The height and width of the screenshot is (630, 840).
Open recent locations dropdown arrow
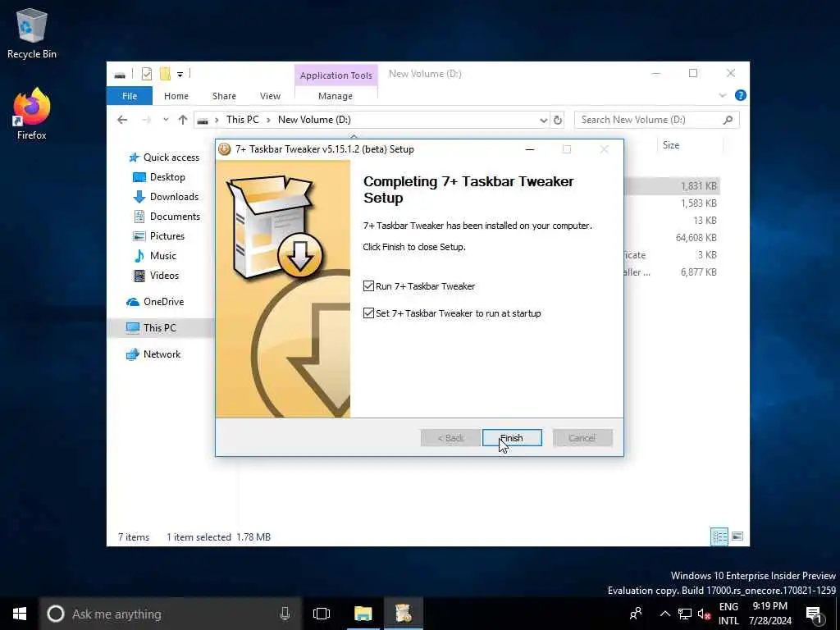pyautogui.click(x=166, y=120)
